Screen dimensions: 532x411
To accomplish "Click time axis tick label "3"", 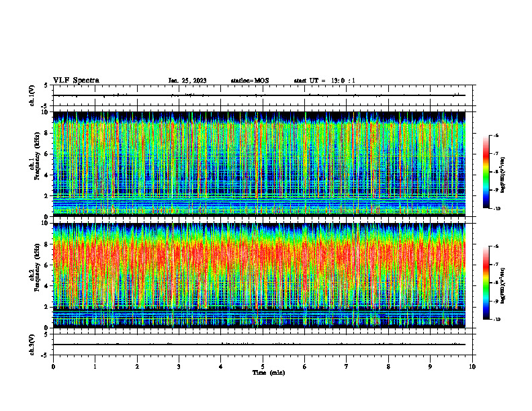I will 179,367.
